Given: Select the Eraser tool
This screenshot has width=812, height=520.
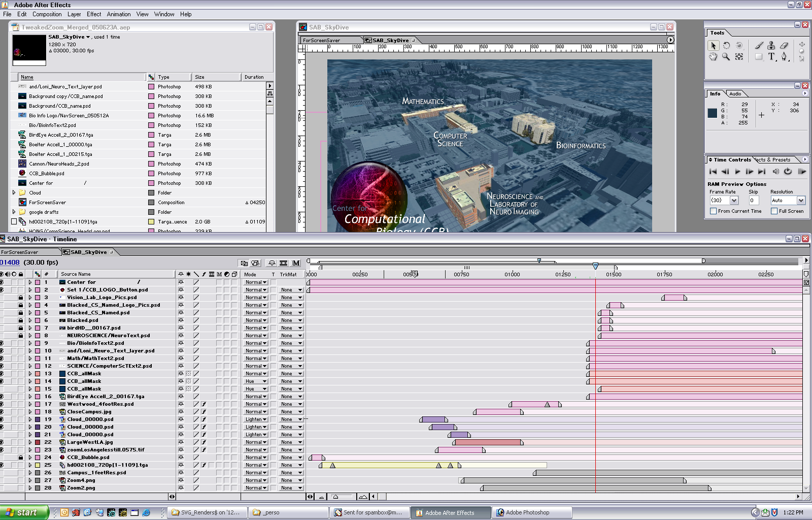Looking at the screenshot, I should [x=784, y=45].
